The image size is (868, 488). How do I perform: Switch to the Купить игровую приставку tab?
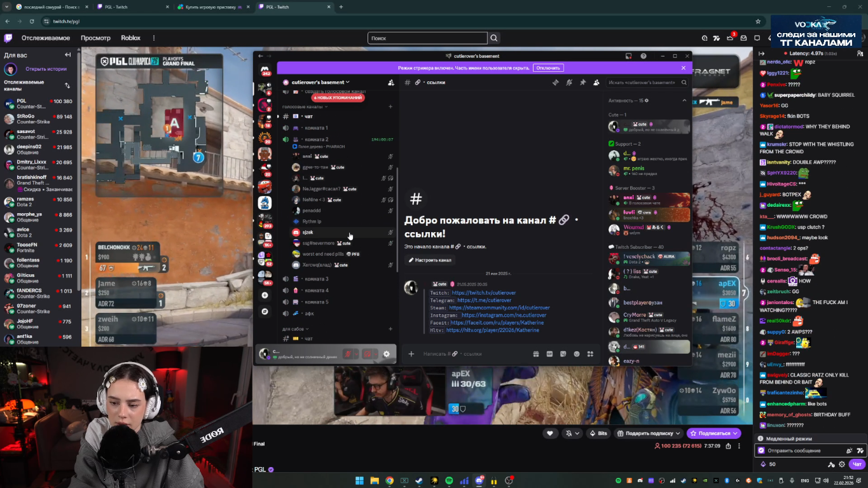pyautogui.click(x=212, y=6)
